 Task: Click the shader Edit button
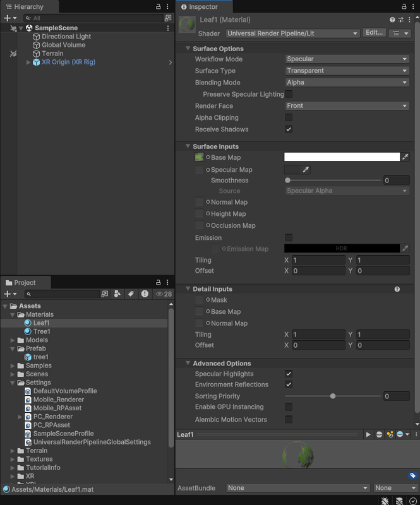point(375,33)
